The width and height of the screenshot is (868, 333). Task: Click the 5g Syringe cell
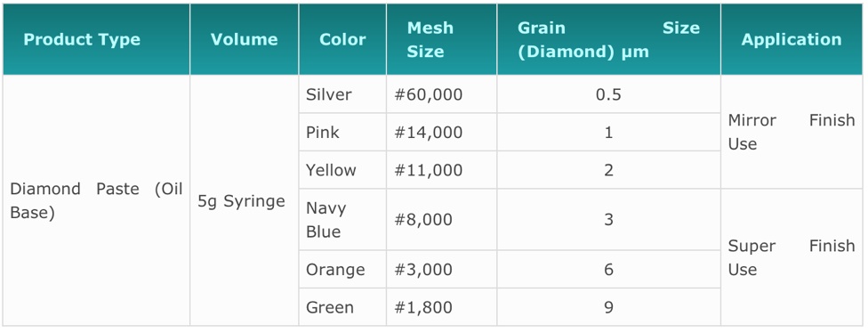[244, 200]
